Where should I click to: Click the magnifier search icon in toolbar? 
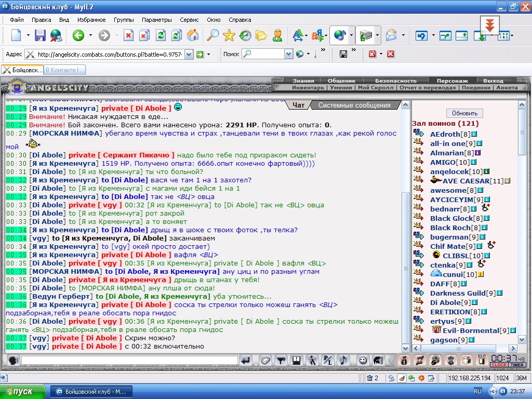[x=212, y=35]
